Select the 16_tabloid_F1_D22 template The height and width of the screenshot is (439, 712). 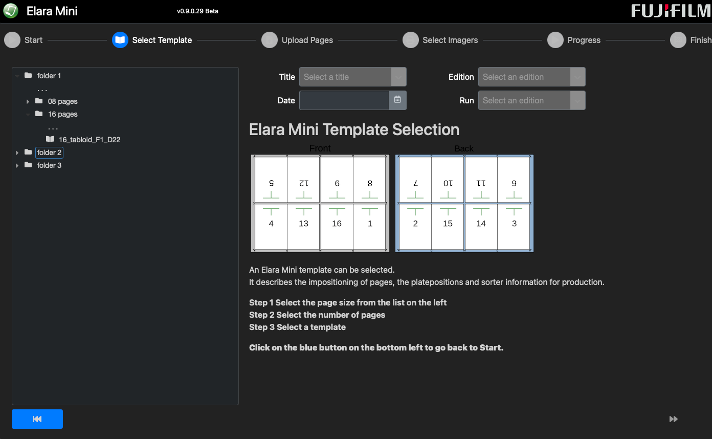(89, 139)
